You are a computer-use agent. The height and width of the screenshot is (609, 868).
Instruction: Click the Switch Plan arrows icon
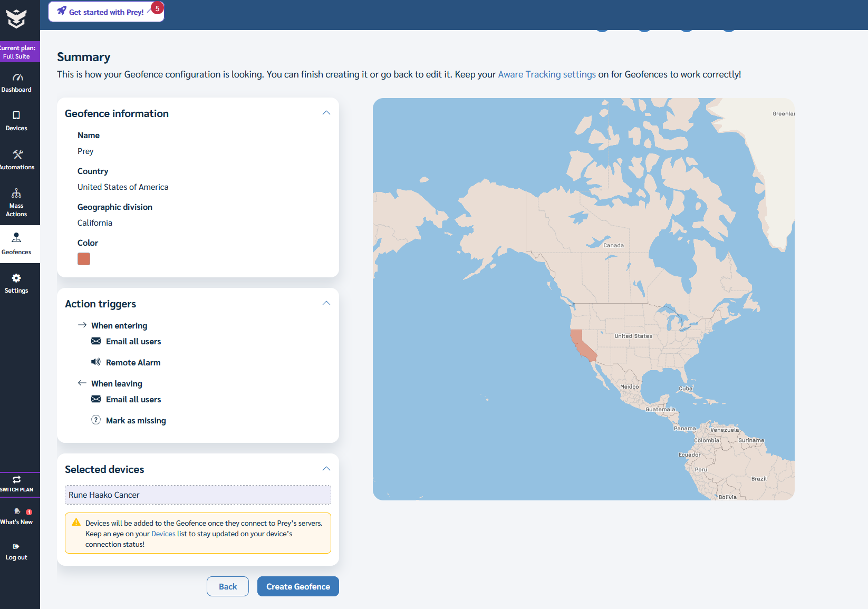click(16, 479)
